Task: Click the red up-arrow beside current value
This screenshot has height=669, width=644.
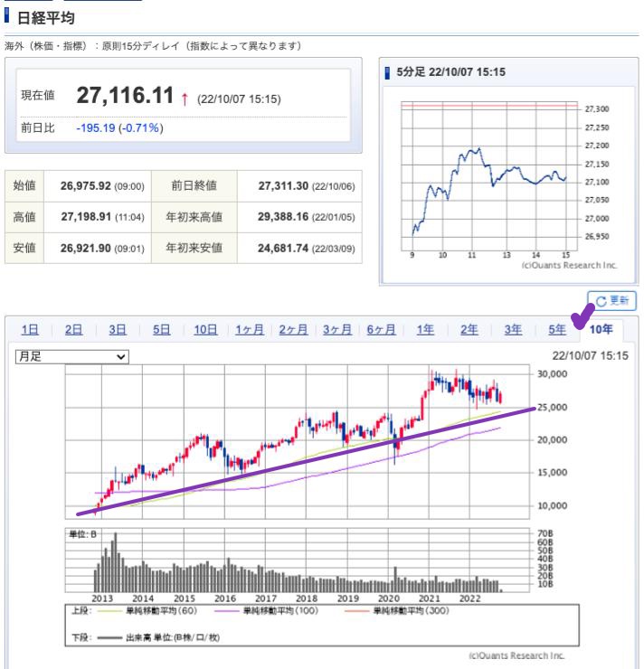Action: point(185,99)
